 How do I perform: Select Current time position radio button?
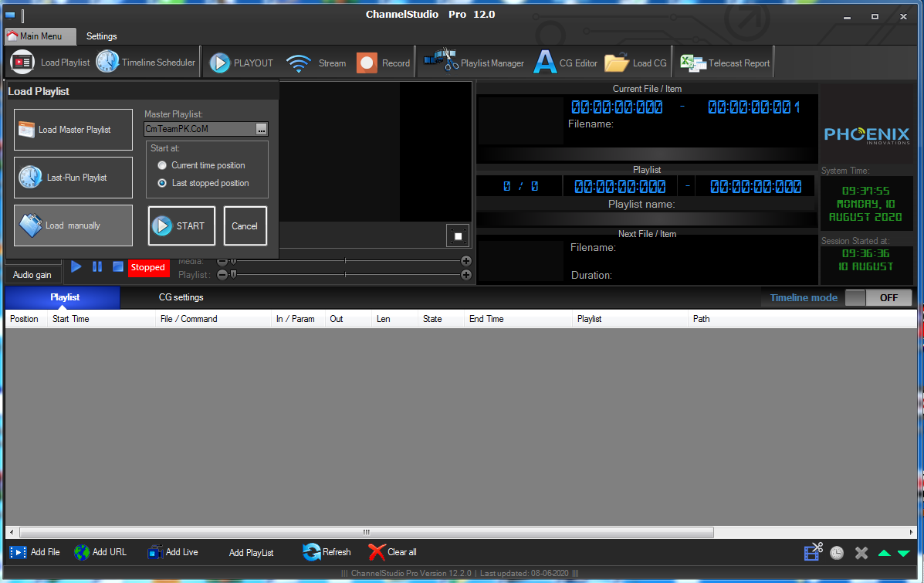(x=162, y=166)
